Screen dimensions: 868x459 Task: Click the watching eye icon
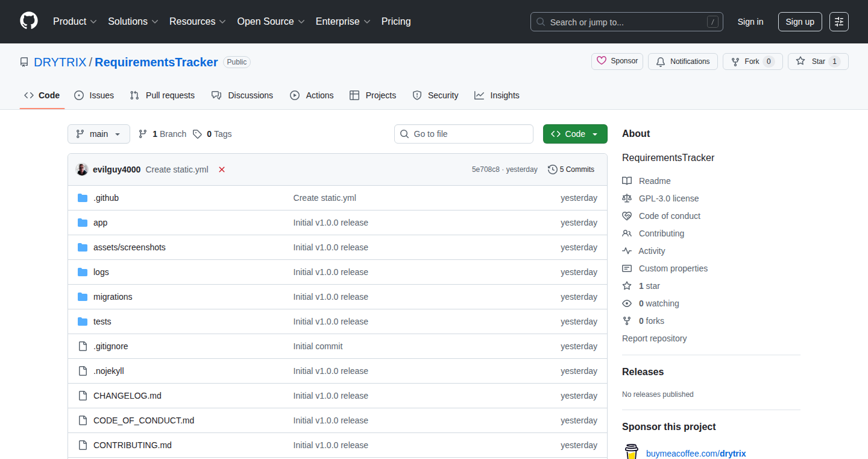pyautogui.click(x=627, y=303)
